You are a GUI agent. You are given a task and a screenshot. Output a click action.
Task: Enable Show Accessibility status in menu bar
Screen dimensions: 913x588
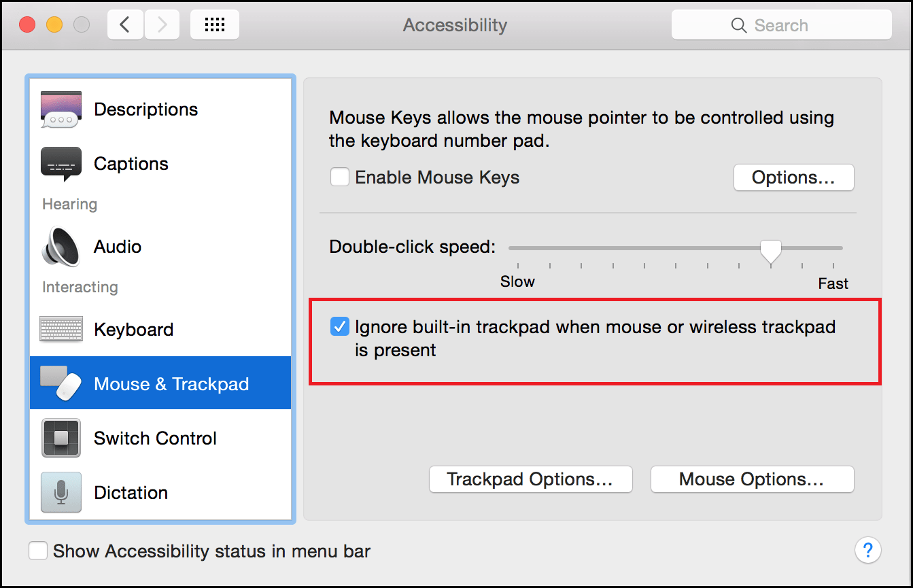pyautogui.click(x=38, y=551)
